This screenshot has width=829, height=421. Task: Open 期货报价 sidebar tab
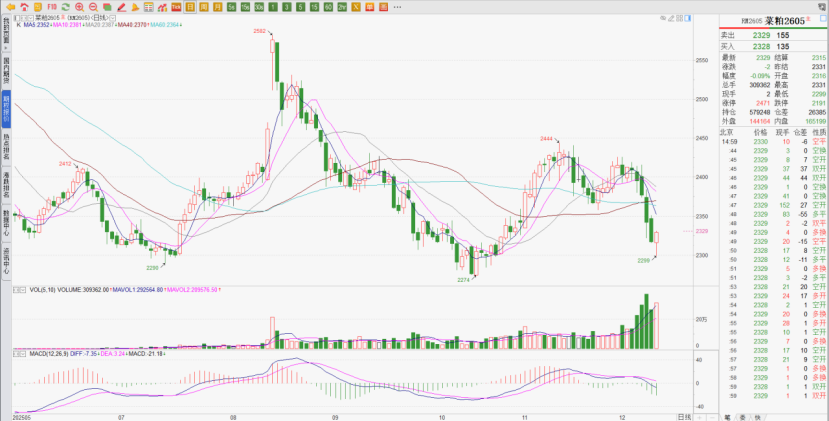[x=5, y=110]
